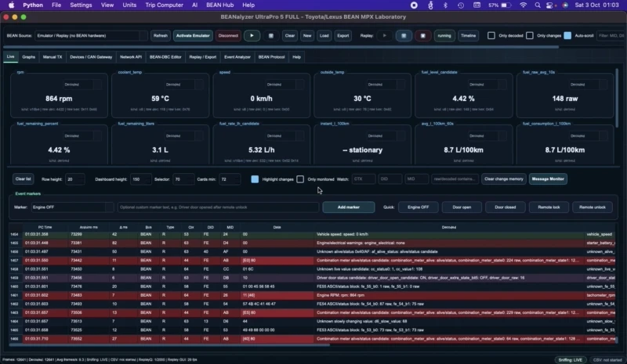Click Activate Emulator
627x364 pixels.
(x=193, y=35)
